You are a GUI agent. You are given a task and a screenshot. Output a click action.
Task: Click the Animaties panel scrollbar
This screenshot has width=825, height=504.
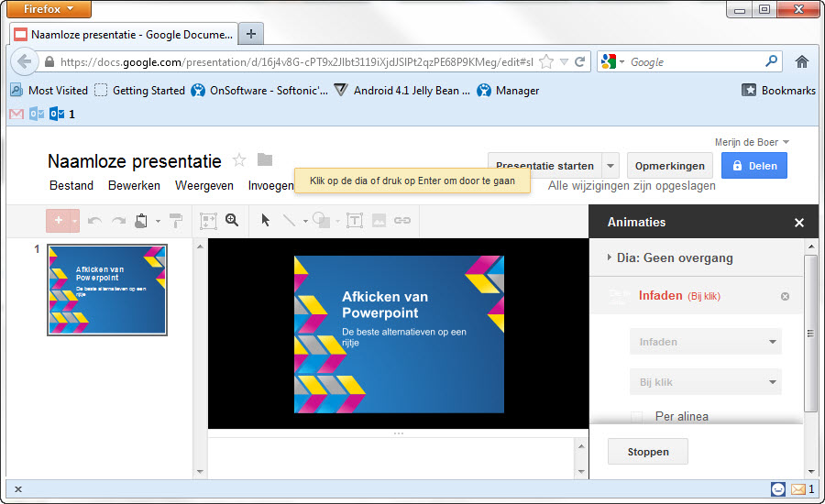tap(810, 333)
